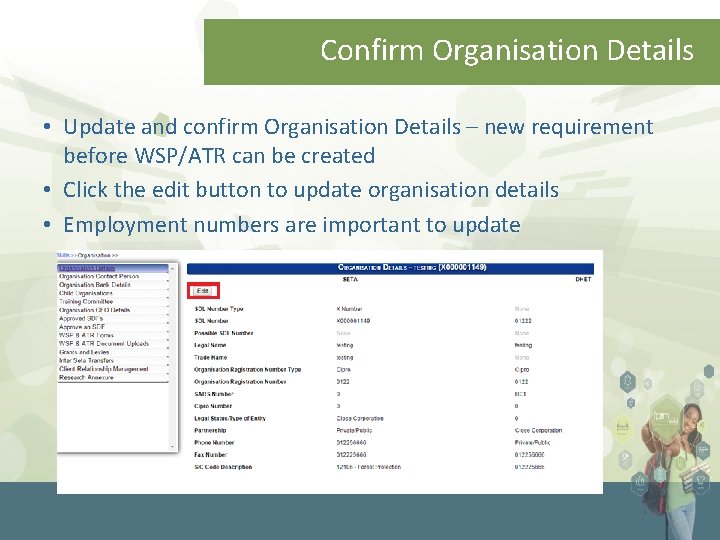Open the Client Relationship Management menu item

click(x=104, y=369)
